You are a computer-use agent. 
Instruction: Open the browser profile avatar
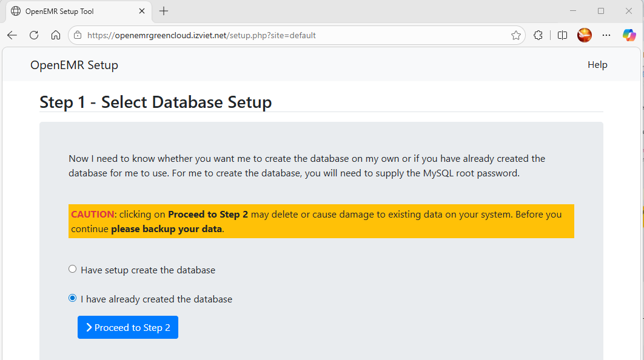pyautogui.click(x=585, y=35)
